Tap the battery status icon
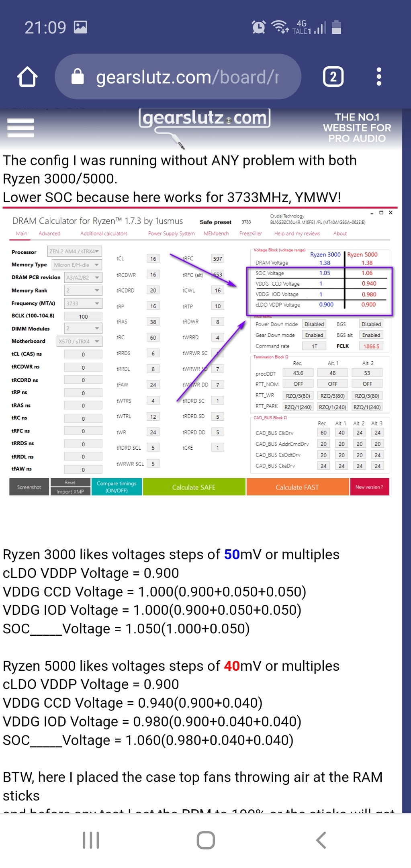 click(337, 27)
